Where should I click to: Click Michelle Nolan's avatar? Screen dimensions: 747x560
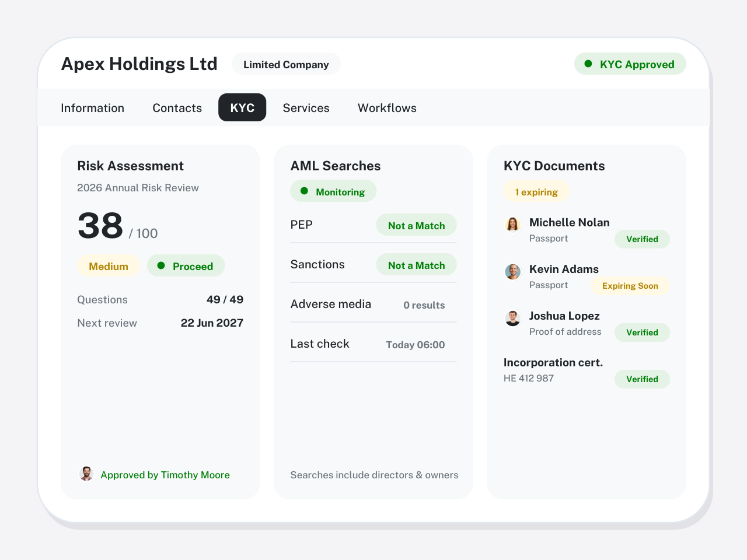pyautogui.click(x=512, y=225)
